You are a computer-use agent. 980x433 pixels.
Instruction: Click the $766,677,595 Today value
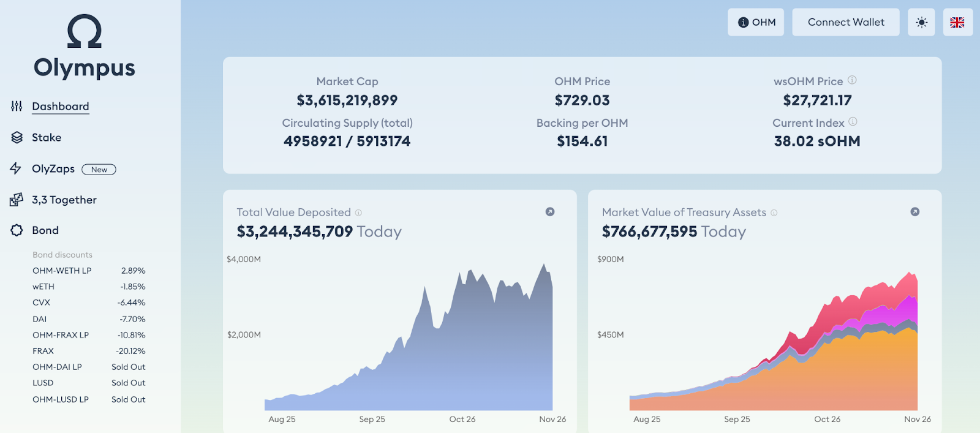pos(674,232)
